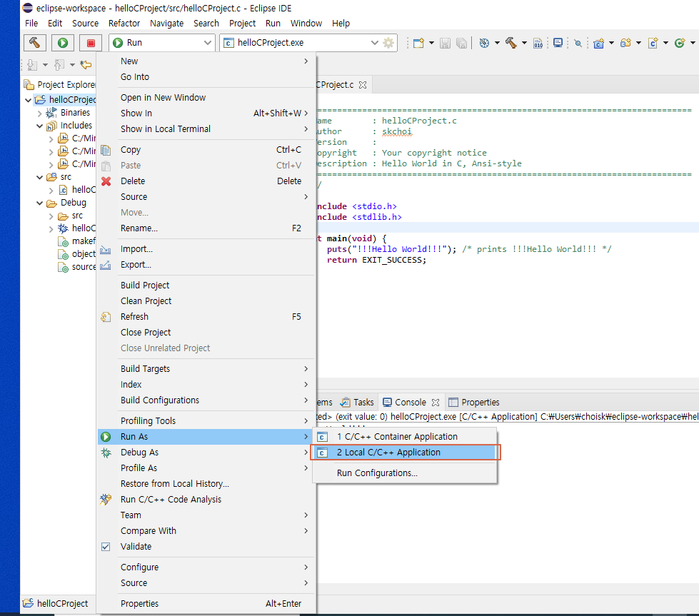The image size is (699, 616).
Task: Switch to the Tasks tab
Action: (358, 403)
